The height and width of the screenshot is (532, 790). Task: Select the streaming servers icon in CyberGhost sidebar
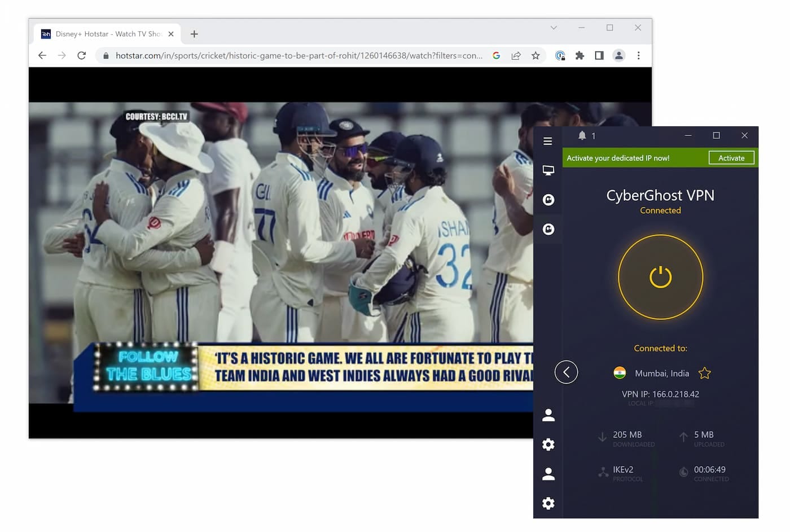click(x=548, y=170)
